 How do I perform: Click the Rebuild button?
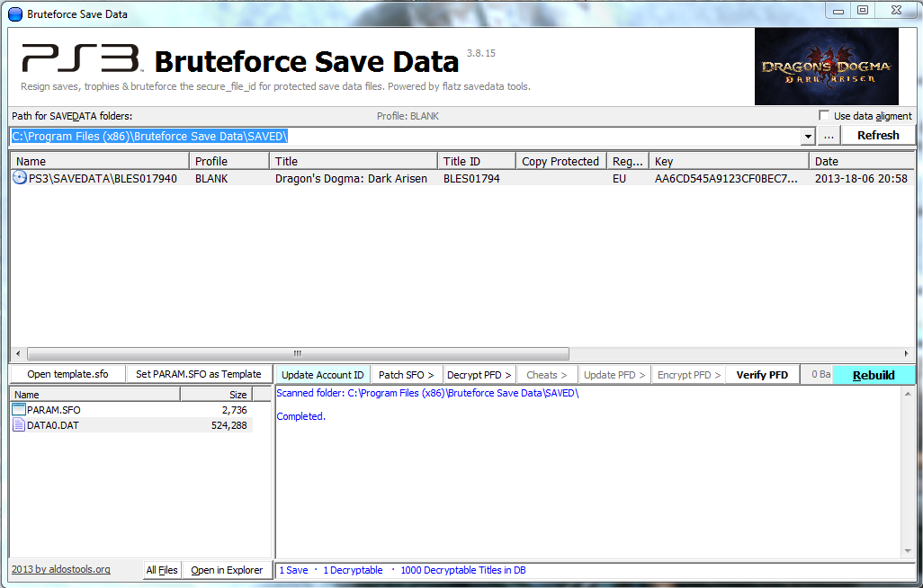coord(873,375)
